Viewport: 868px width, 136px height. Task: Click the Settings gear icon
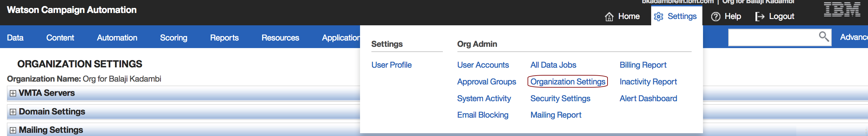point(658,16)
